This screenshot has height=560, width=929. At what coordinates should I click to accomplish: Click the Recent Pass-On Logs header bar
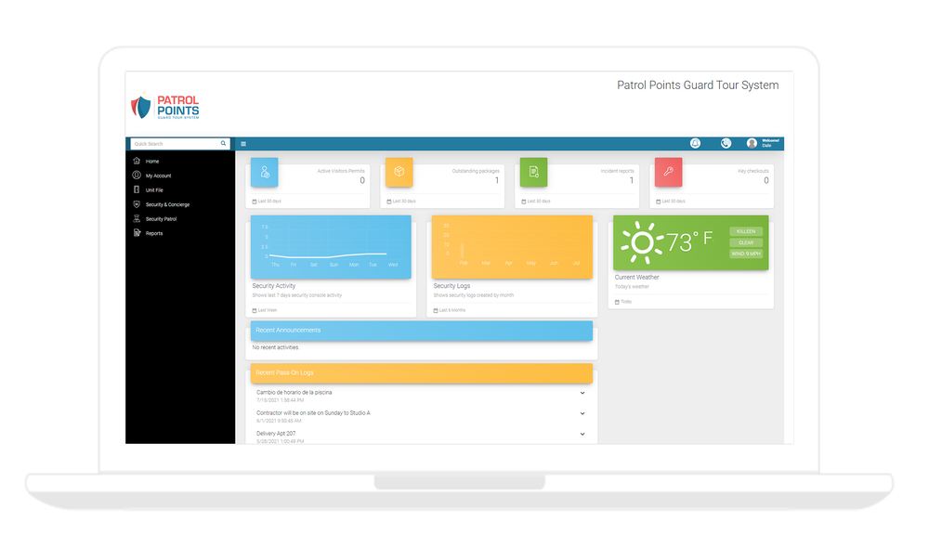[x=421, y=373]
